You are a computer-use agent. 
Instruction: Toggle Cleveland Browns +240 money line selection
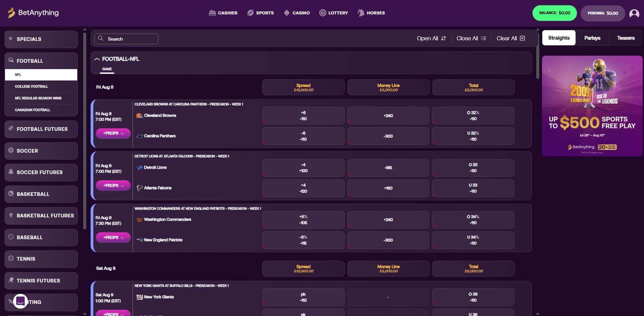point(388,115)
